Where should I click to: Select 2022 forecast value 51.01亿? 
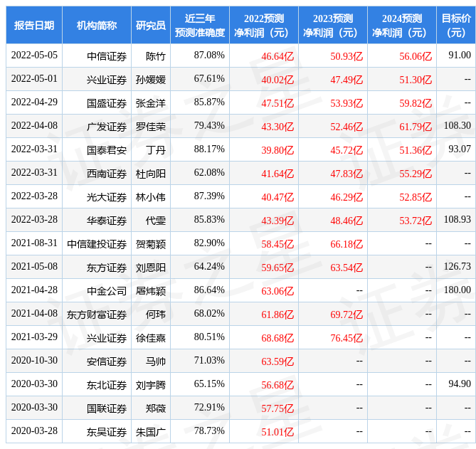[x=277, y=433]
